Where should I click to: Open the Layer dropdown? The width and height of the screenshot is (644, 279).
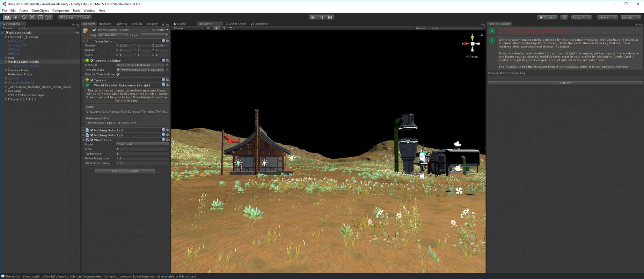[154, 35]
